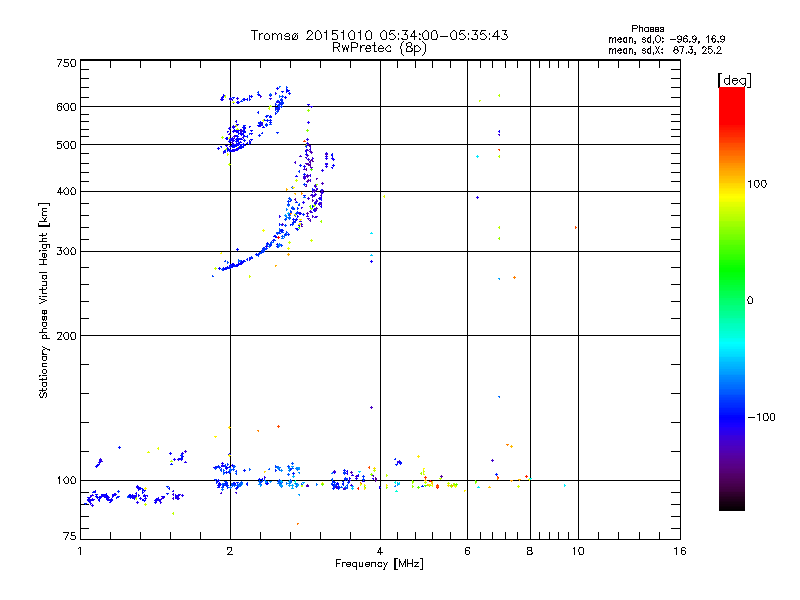The image size is (800, 600).
Task: Click the y-axis title 'Stationary phase Virtual Height [km]'
Action: pyautogui.click(x=43, y=301)
